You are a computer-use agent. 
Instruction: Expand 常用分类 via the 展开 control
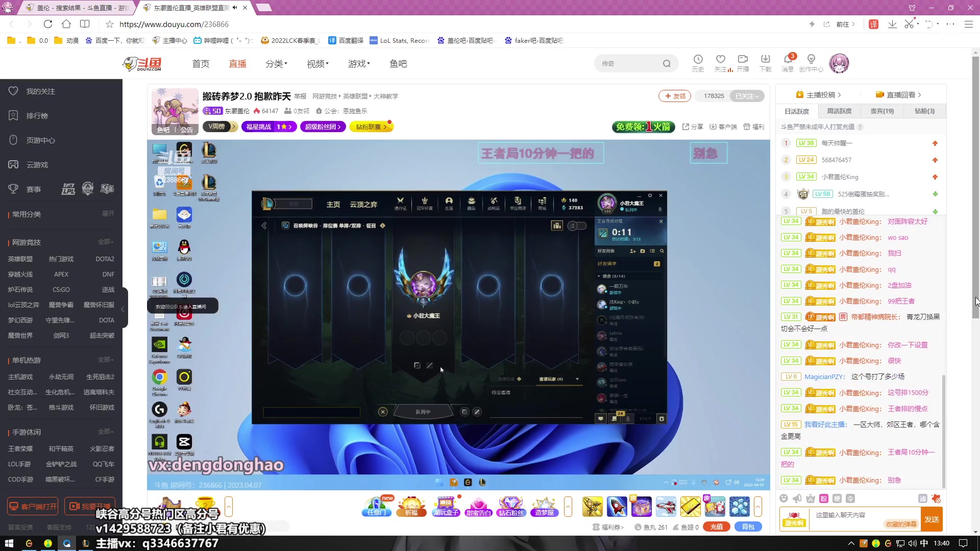click(x=108, y=214)
